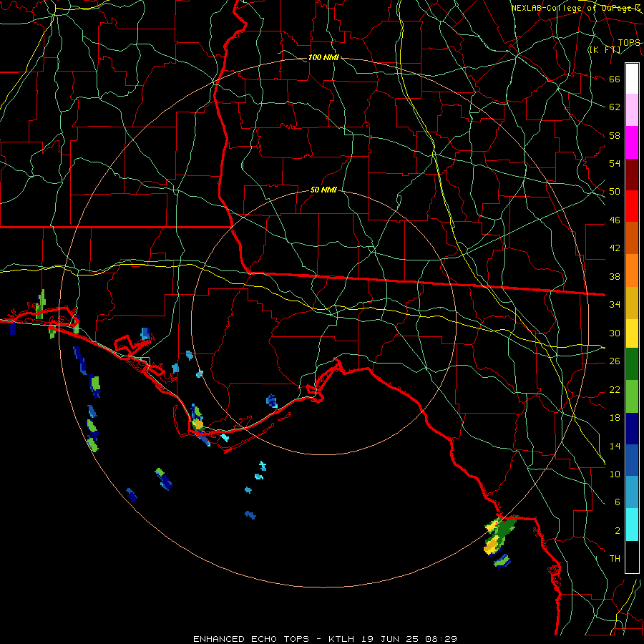Click the '66' scale value
Image resolution: width=644 pixels, height=644 pixels.
point(615,79)
